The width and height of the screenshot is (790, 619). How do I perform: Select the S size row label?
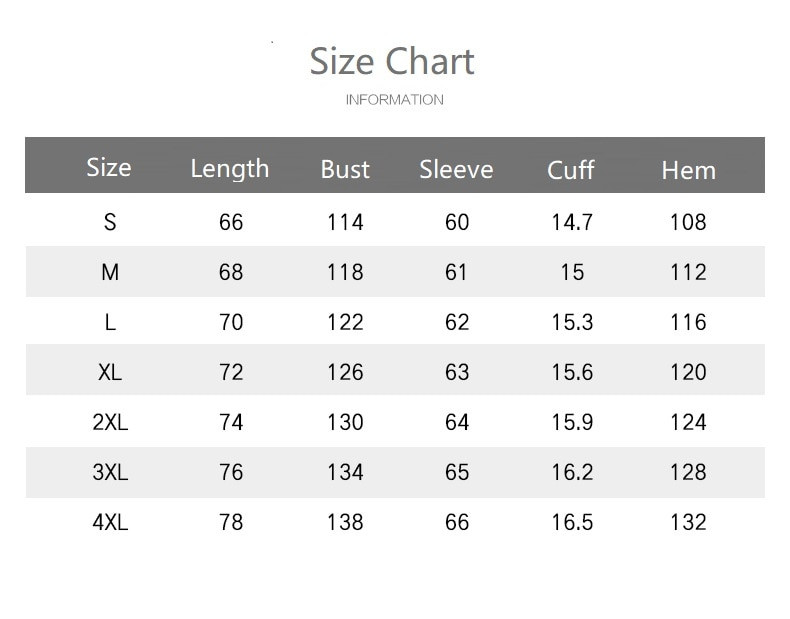coord(110,222)
